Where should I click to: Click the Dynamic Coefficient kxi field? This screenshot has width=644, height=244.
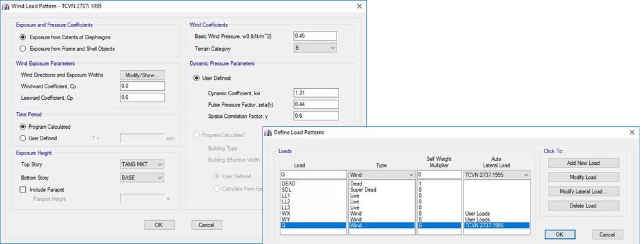click(x=317, y=93)
